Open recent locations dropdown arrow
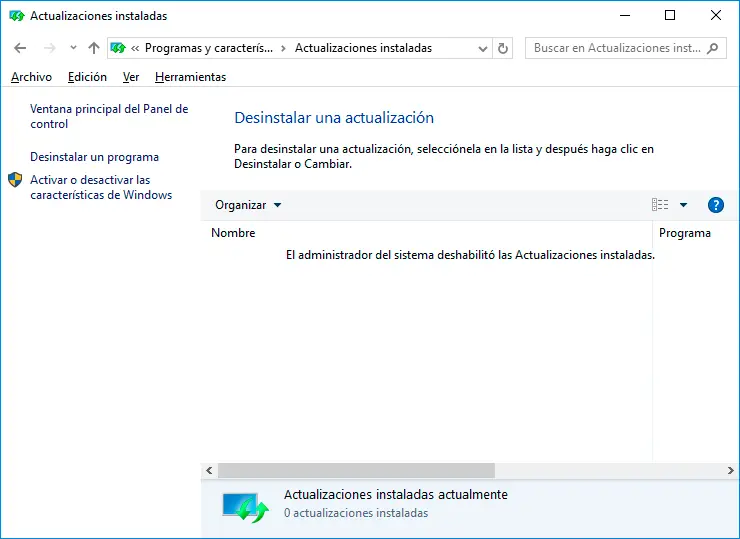 (x=73, y=48)
